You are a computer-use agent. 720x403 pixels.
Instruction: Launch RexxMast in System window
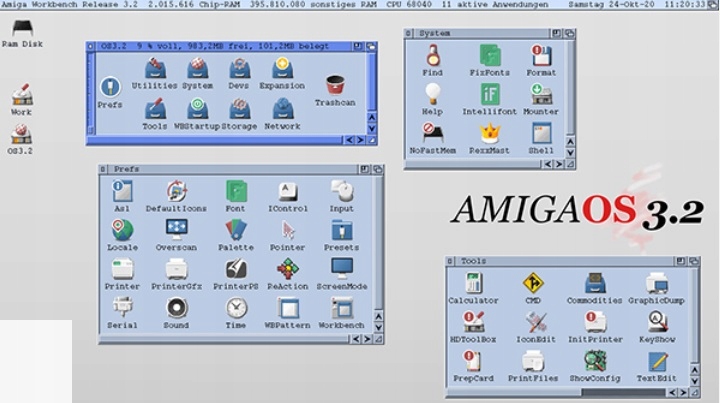[x=489, y=133]
